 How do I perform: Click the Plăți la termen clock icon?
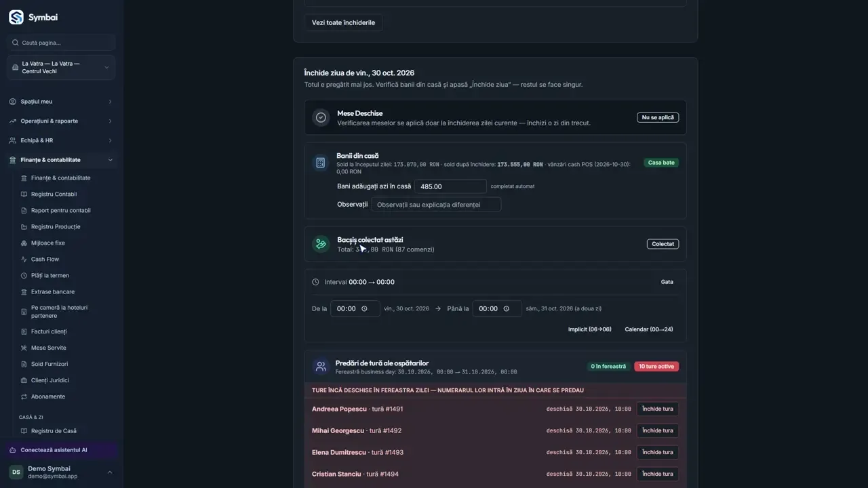click(24, 276)
